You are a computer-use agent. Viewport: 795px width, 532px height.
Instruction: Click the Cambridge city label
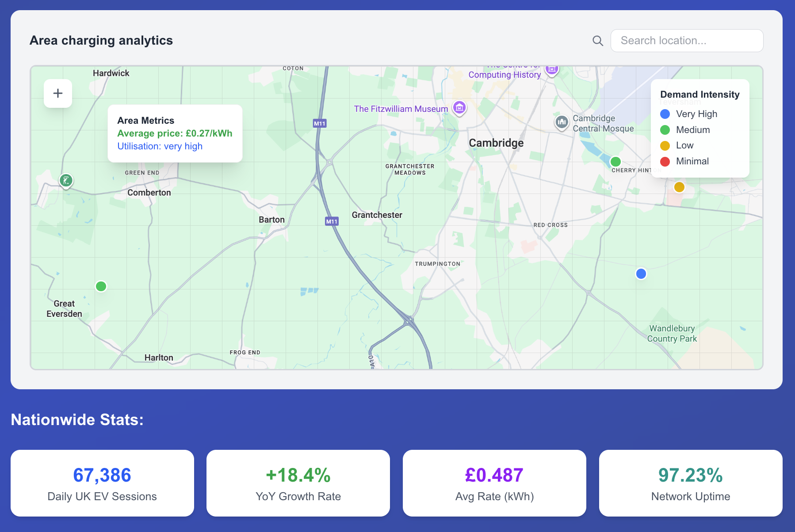pos(496,143)
